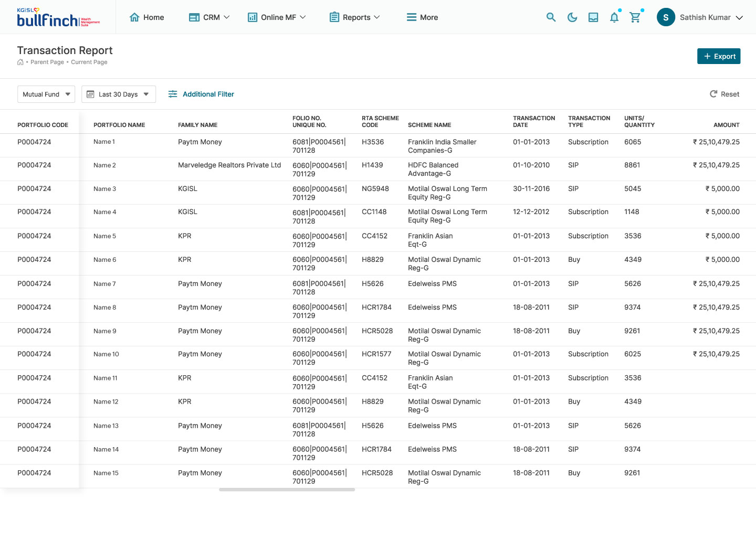Open the shopping cart icon
Image resolution: width=756 pixels, height=540 pixels.
click(635, 17)
